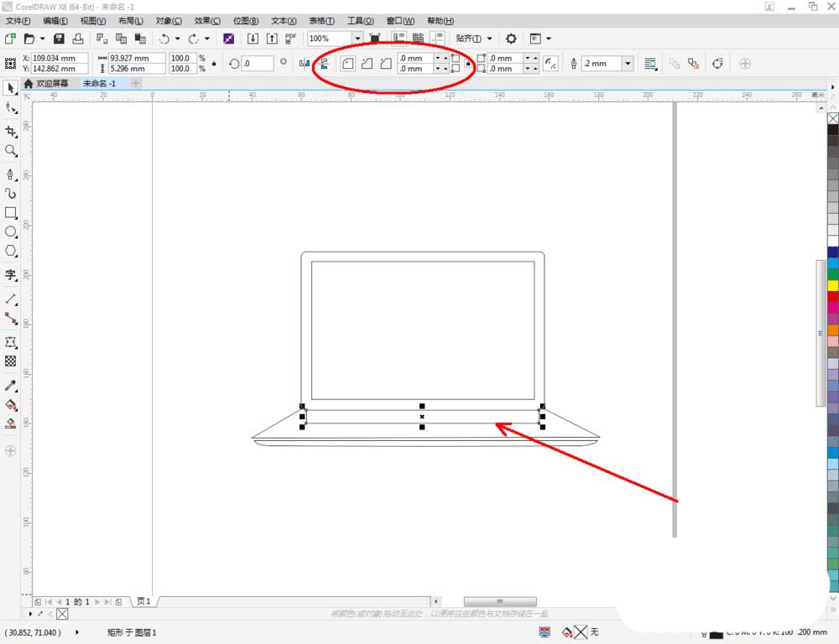This screenshot has width=839, height=644.
Task: Add a new document with plus tab
Action: [136, 84]
